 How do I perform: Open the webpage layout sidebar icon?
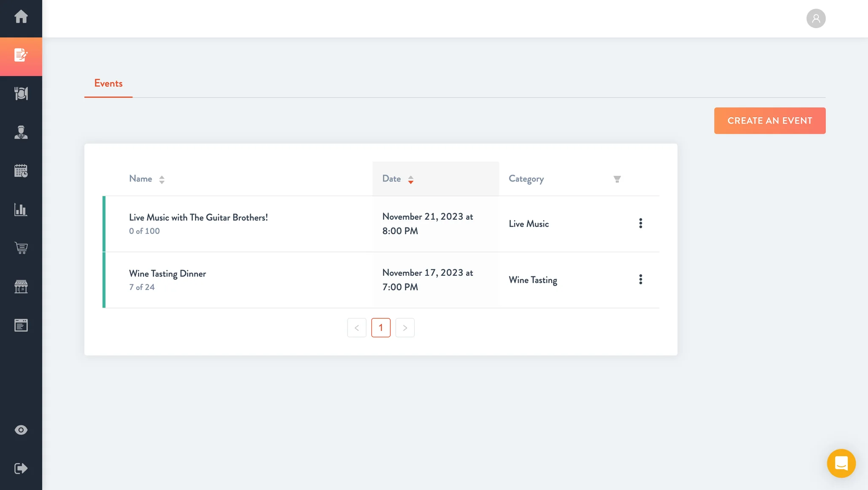21,325
